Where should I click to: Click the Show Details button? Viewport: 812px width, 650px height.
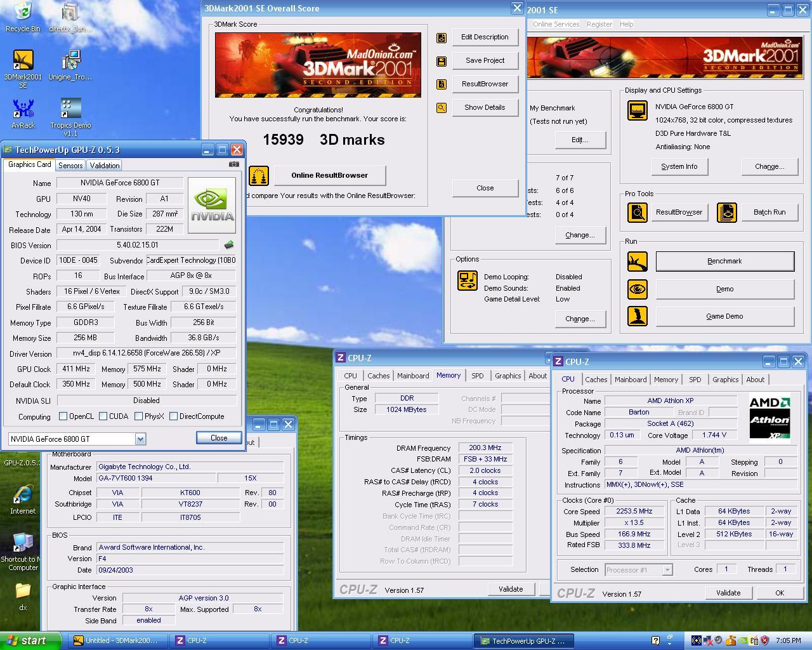pyautogui.click(x=485, y=108)
